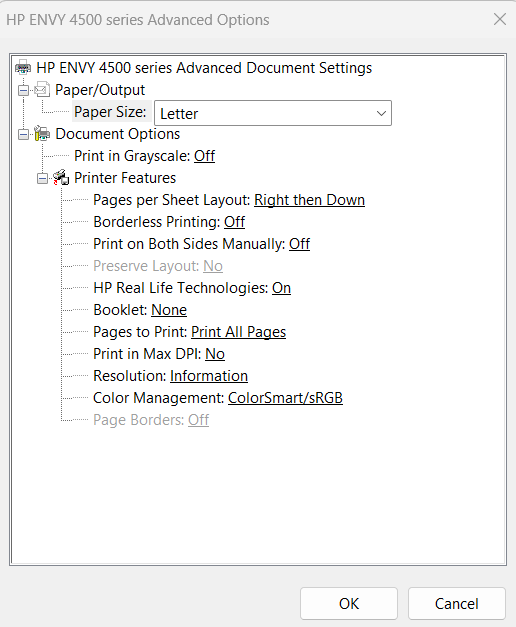Image resolution: width=516 pixels, height=627 pixels.
Task: Close the Advanced Options window
Action: pyautogui.click(x=500, y=19)
